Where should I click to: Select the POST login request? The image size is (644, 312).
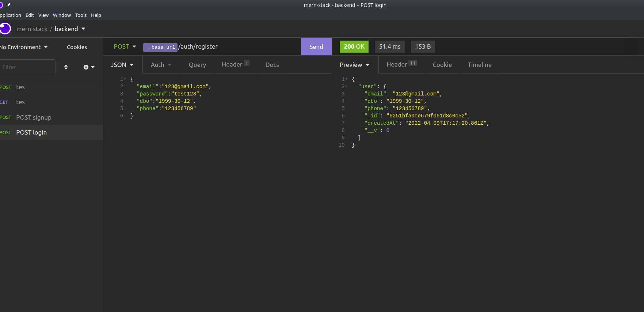click(x=51, y=132)
